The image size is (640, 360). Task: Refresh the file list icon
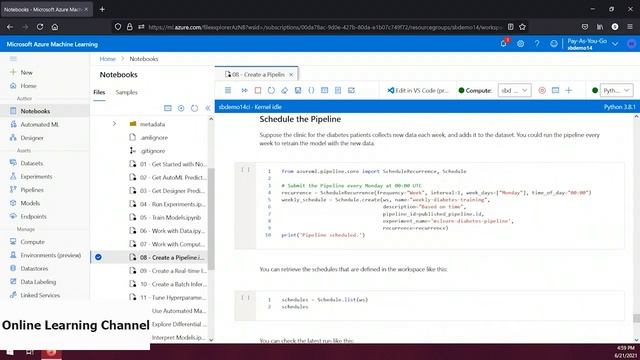194,108
